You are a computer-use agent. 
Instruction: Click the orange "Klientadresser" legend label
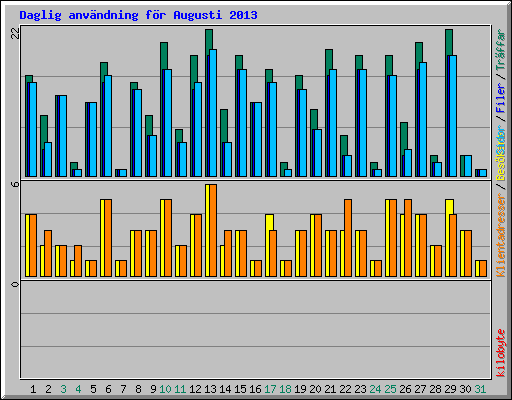[500, 236]
